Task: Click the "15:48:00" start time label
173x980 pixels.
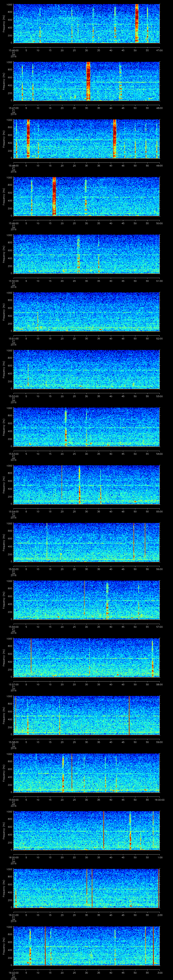Action: pyautogui.click(x=14, y=166)
